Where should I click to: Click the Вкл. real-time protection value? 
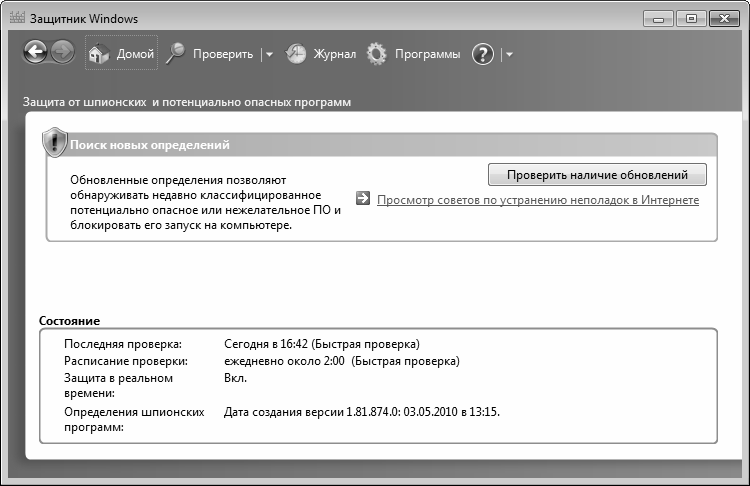[x=235, y=378]
